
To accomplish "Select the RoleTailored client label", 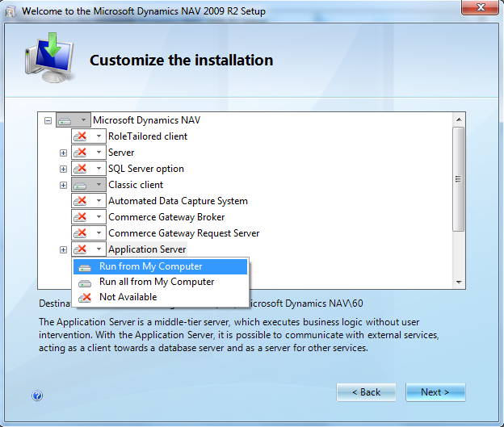I will coord(148,136).
